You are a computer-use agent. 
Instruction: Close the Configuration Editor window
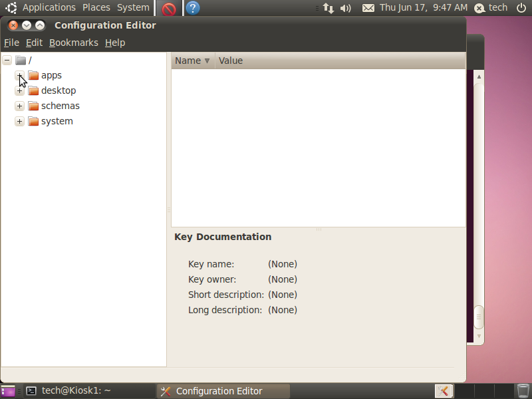pos(13,25)
